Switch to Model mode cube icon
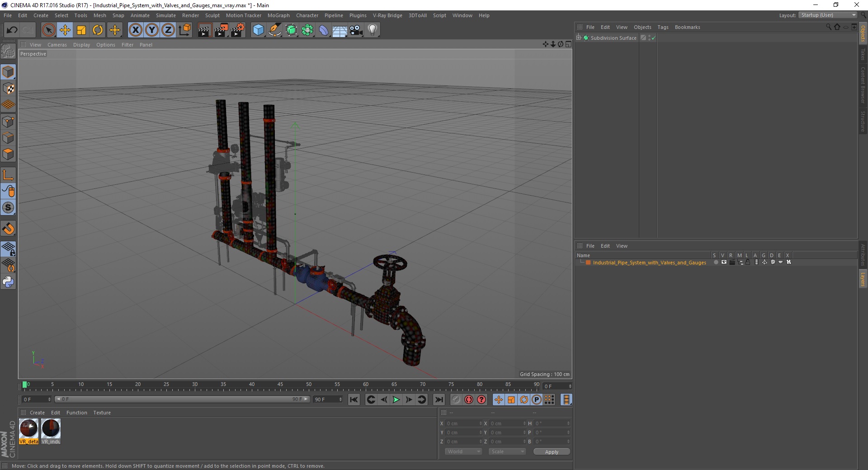 point(8,72)
